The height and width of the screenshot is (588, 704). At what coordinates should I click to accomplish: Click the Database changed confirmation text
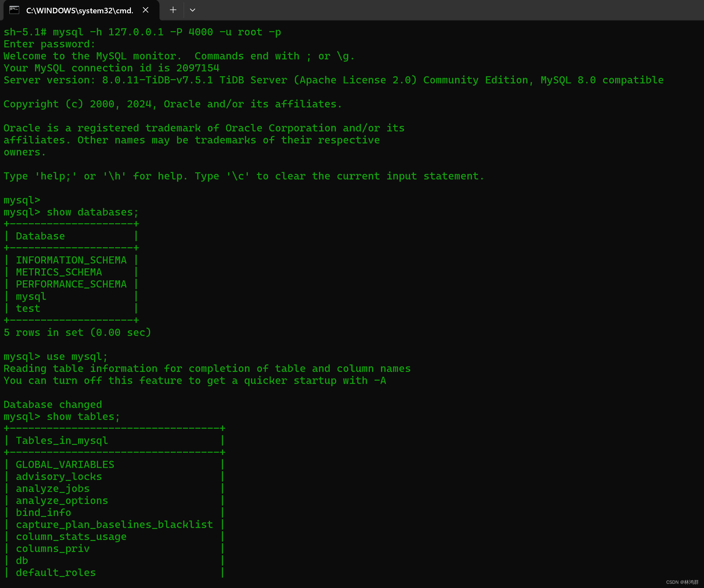coord(53,404)
